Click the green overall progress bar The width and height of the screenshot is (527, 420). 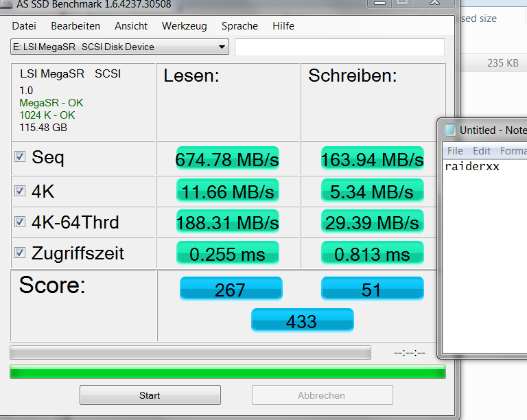228,371
